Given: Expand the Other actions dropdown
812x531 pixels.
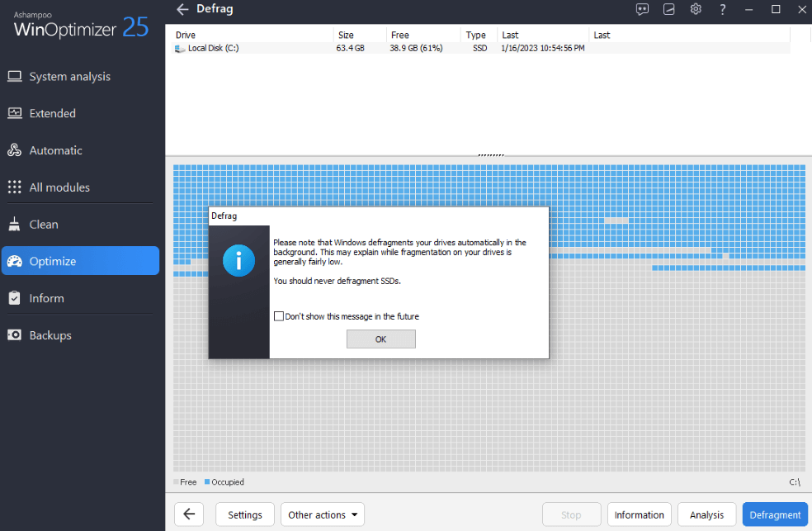Looking at the screenshot, I should (x=323, y=514).
